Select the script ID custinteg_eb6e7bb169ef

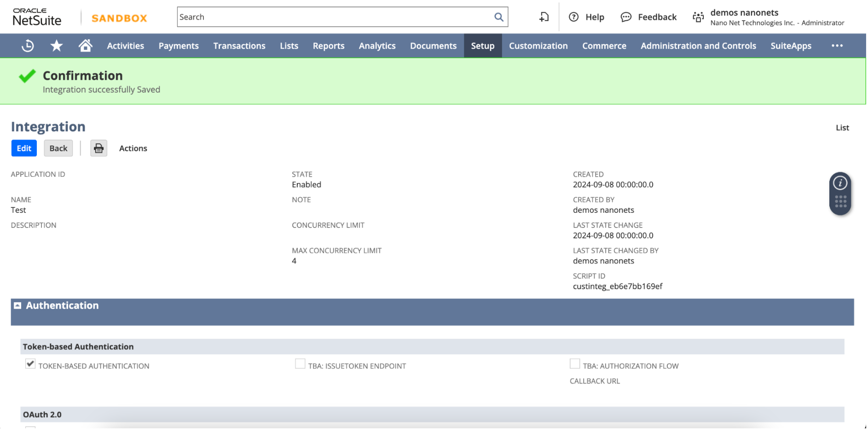click(x=618, y=286)
